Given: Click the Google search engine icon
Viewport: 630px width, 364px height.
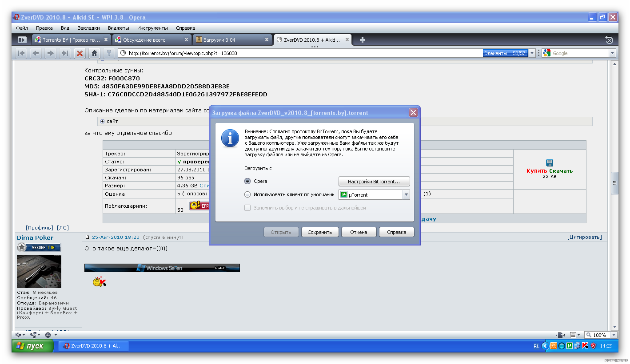Looking at the screenshot, I should 546,53.
